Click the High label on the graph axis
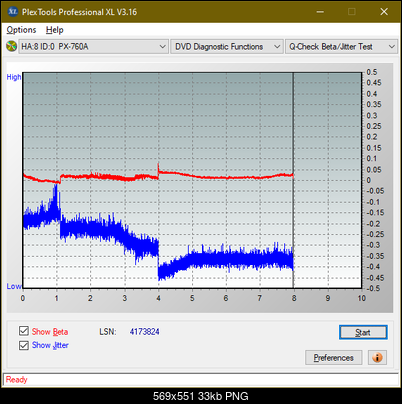 [x=14, y=77]
